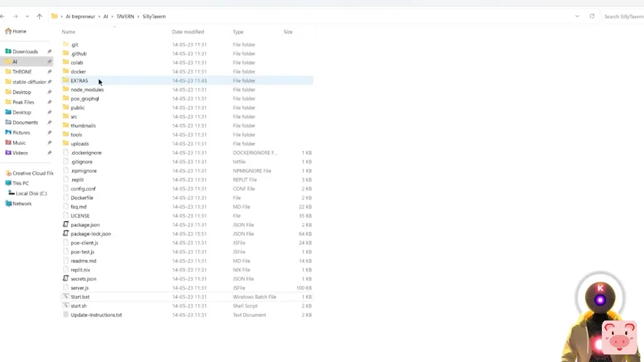
Task: Select the .gitignore file
Action: point(81,162)
